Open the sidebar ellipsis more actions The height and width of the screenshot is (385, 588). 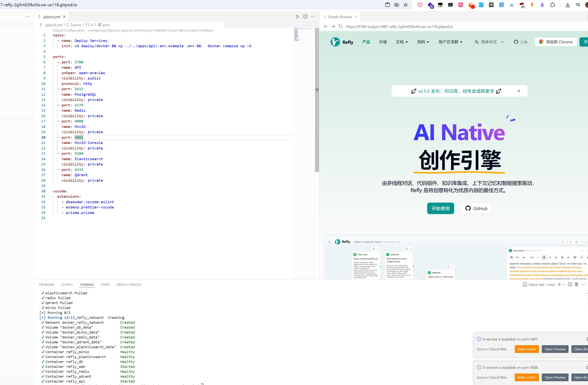27,17
